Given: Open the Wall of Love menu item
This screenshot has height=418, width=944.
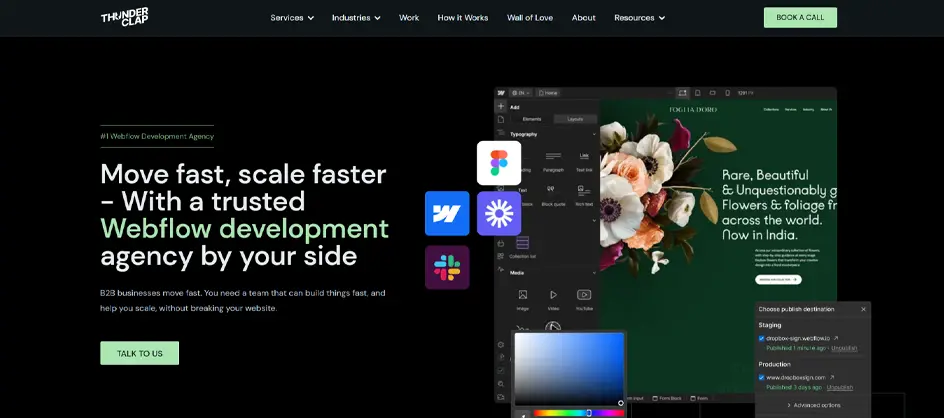Looking at the screenshot, I should point(530,17).
